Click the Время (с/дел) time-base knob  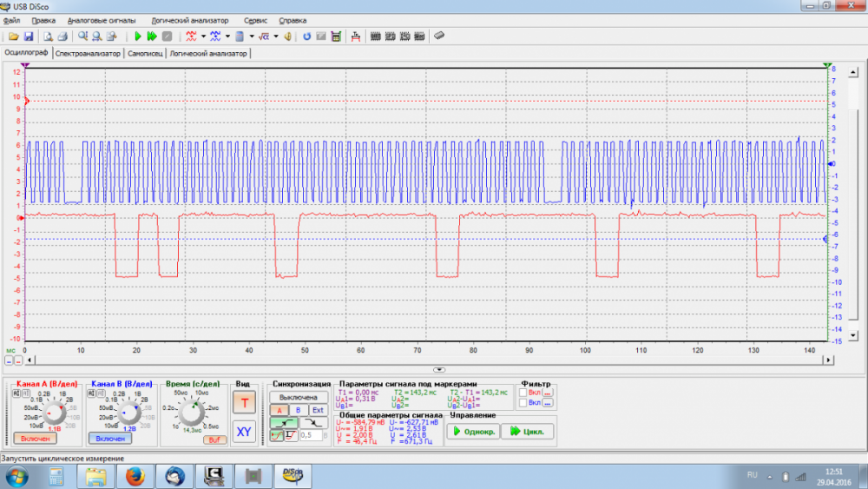coord(191,413)
